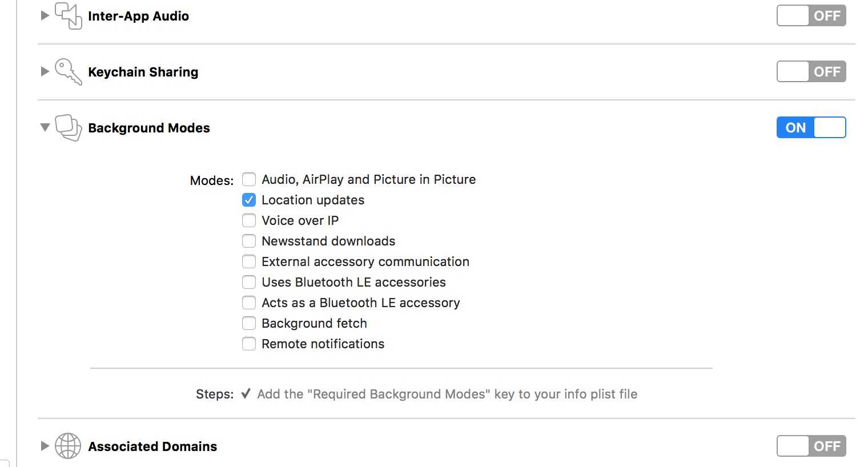Tick the Background fetch checkbox
The image size is (868, 467).
point(249,323)
